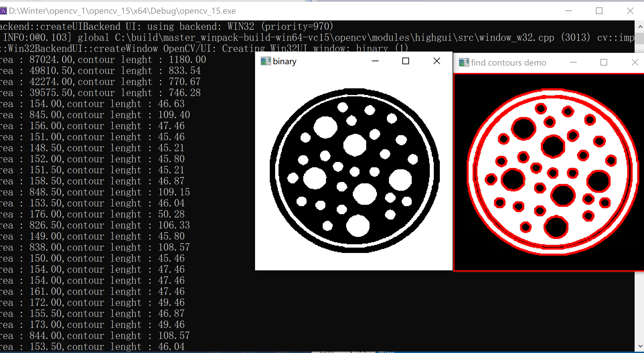Screen dimensions: 644x353
Task: Minimize the find contours demo window
Action: [x=573, y=62]
